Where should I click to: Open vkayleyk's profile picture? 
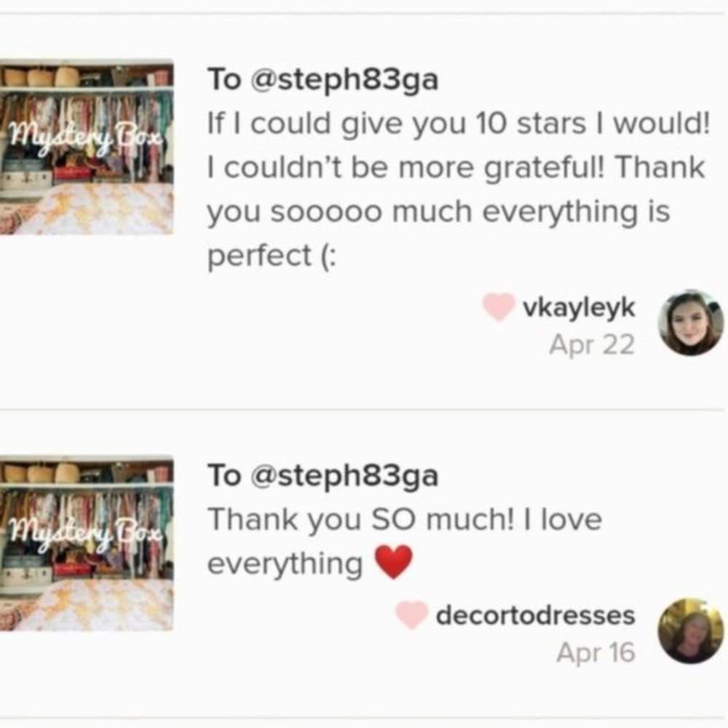point(690,323)
